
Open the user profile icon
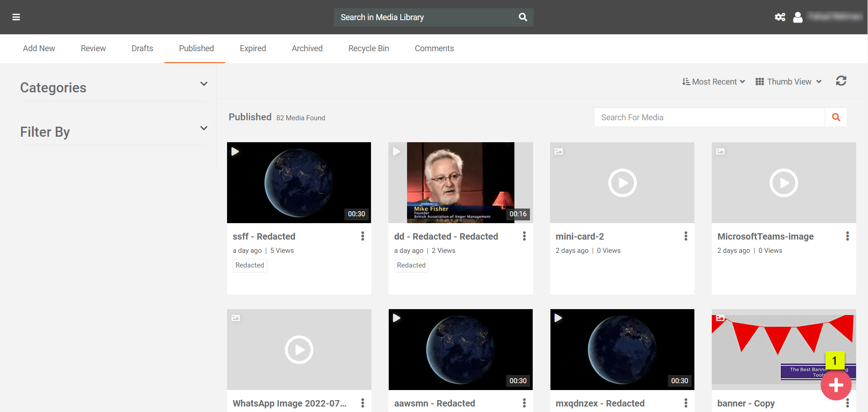tap(798, 17)
